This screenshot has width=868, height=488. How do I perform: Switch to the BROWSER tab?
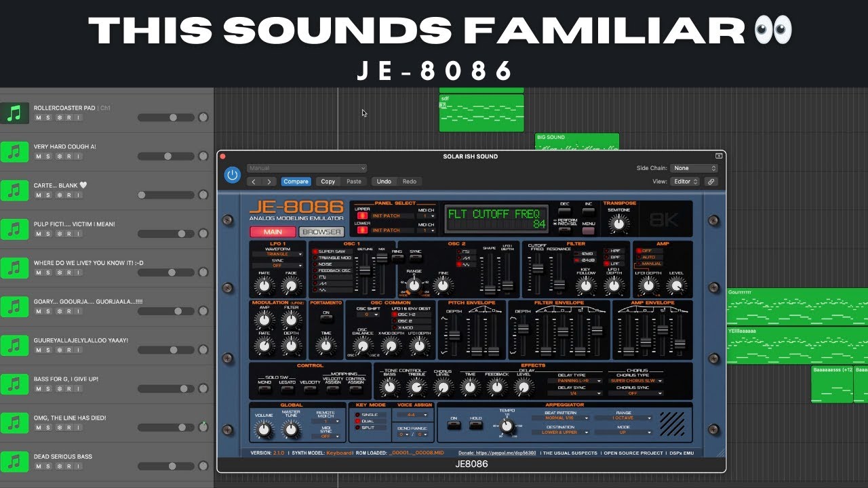click(x=321, y=232)
